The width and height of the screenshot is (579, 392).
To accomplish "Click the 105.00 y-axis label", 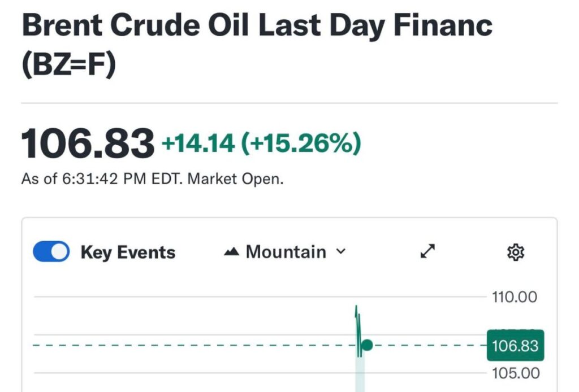I will click(514, 373).
